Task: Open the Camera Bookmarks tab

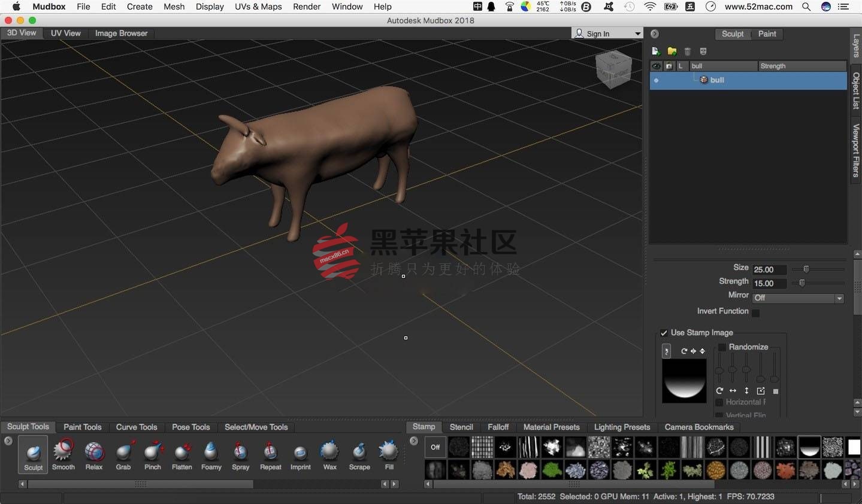Action: pyautogui.click(x=699, y=427)
